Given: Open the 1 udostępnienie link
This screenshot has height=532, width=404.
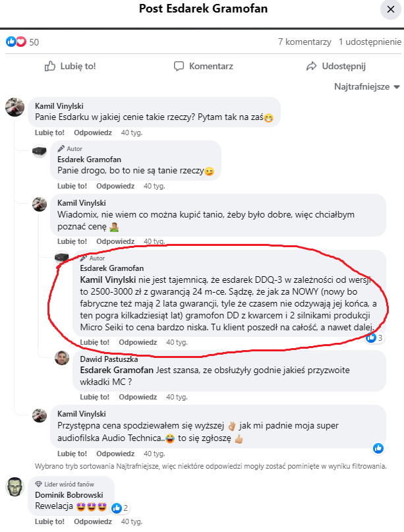Looking at the screenshot, I should point(370,42).
